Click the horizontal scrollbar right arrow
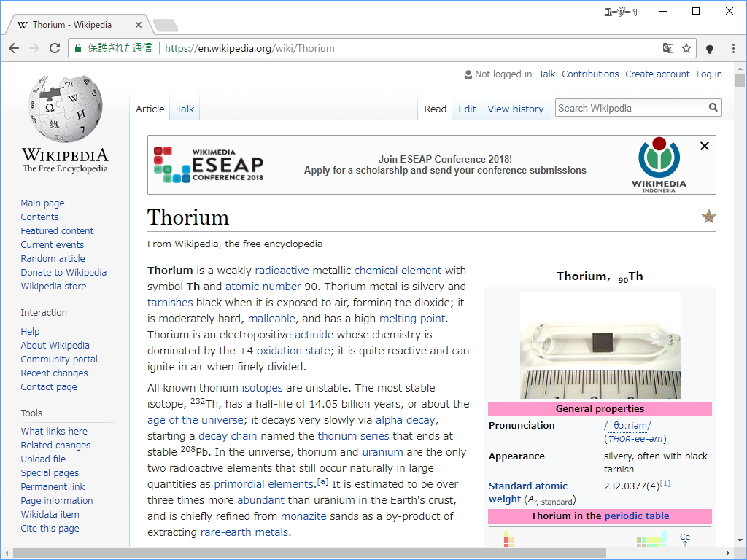This screenshot has height=560, width=747. pos(728,553)
